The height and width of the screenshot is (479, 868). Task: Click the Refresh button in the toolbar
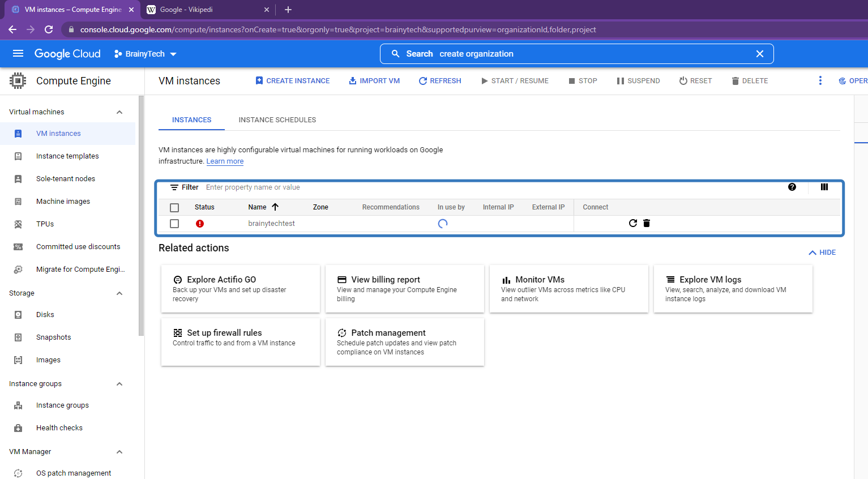(440, 81)
